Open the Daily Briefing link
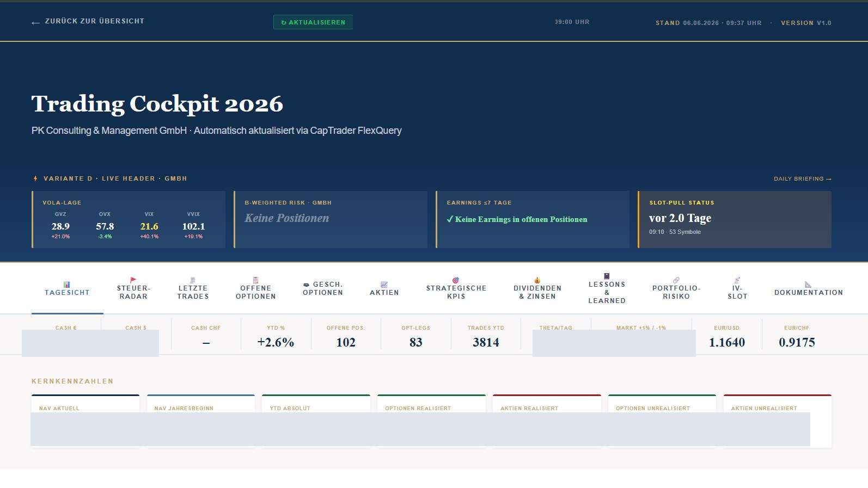The width and height of the screenshot is (868, 488). pyautogui.click(x=802, y=179)
